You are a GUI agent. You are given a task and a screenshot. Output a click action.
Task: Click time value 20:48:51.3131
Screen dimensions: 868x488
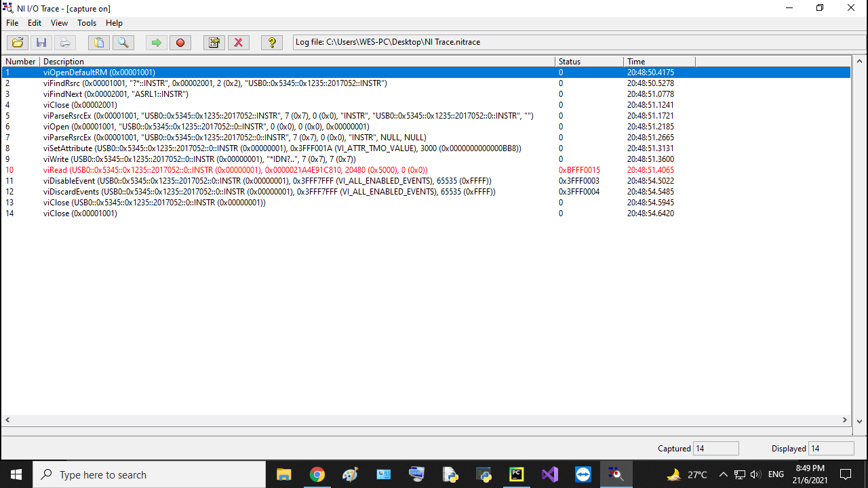[x=650, y=148]
